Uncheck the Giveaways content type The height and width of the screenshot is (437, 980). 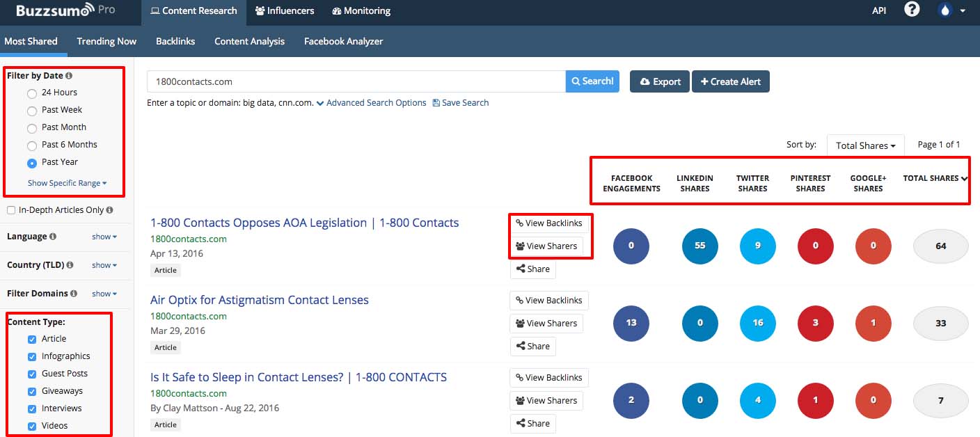[x=32, y=391]
